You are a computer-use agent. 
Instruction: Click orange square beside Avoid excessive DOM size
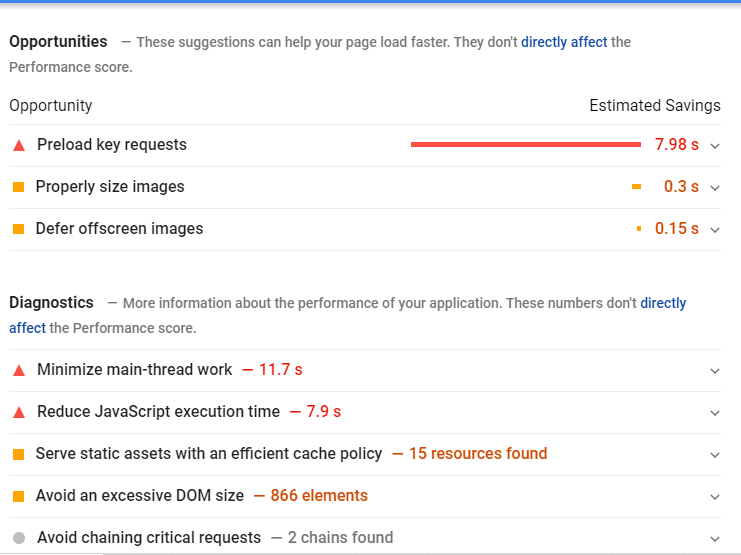coord(18,496)
